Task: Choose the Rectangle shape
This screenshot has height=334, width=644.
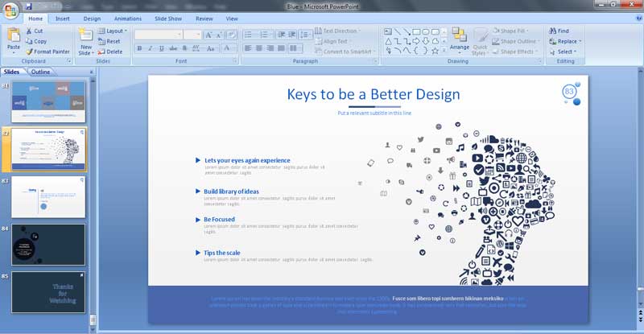Action: [x=416, y=31]
